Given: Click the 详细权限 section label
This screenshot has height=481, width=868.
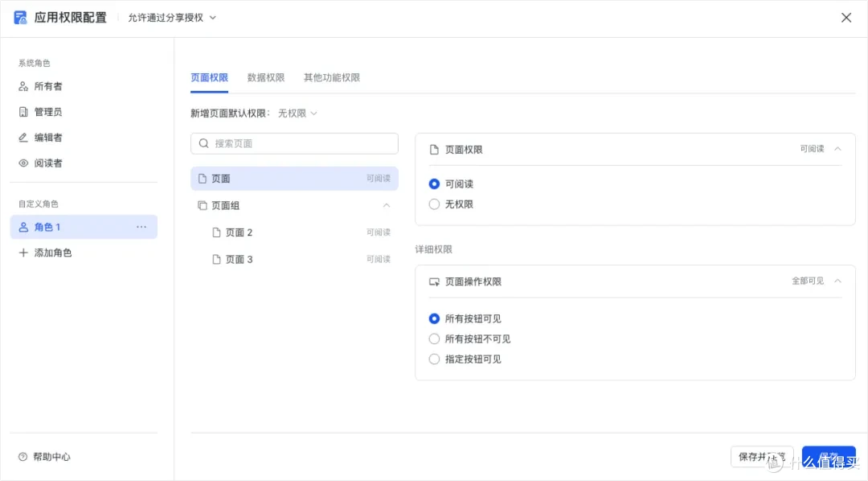Looking at the screenshot, I should pos(434,249).
